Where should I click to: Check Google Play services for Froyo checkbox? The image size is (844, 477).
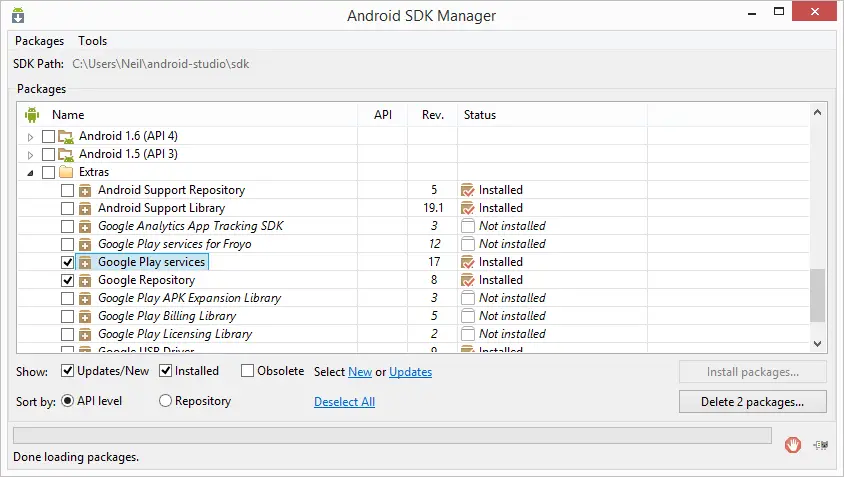[67, 244]
